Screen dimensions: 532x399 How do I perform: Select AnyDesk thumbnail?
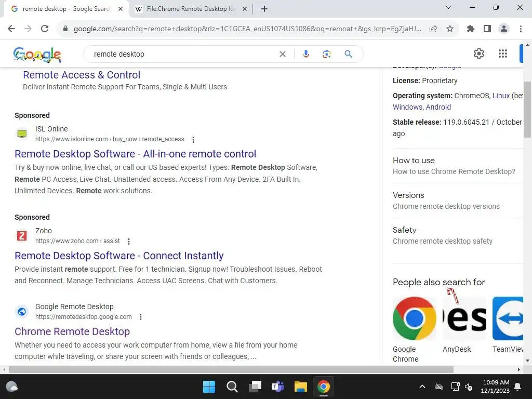pos(464,318)
